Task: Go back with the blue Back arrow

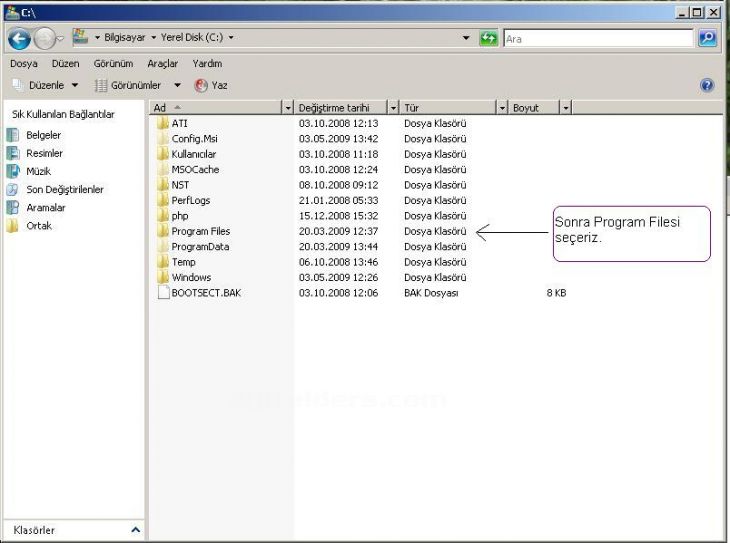Action: coord(19,39)
